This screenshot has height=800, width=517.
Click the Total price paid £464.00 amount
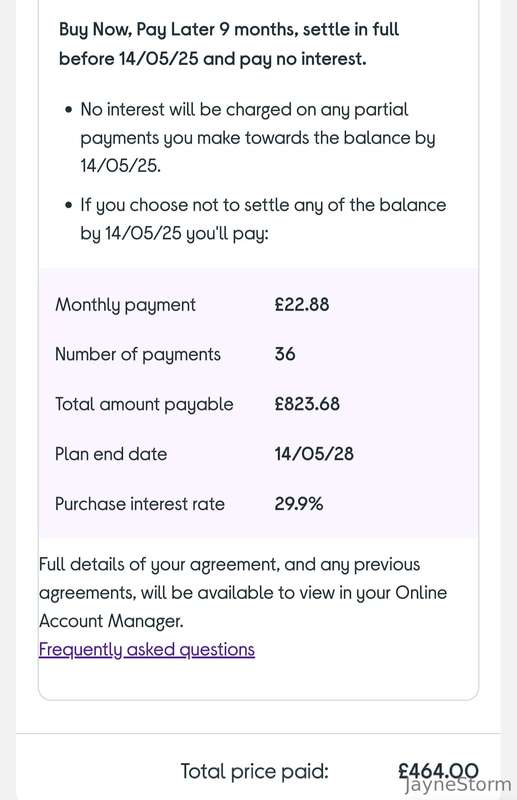[438, 770]
